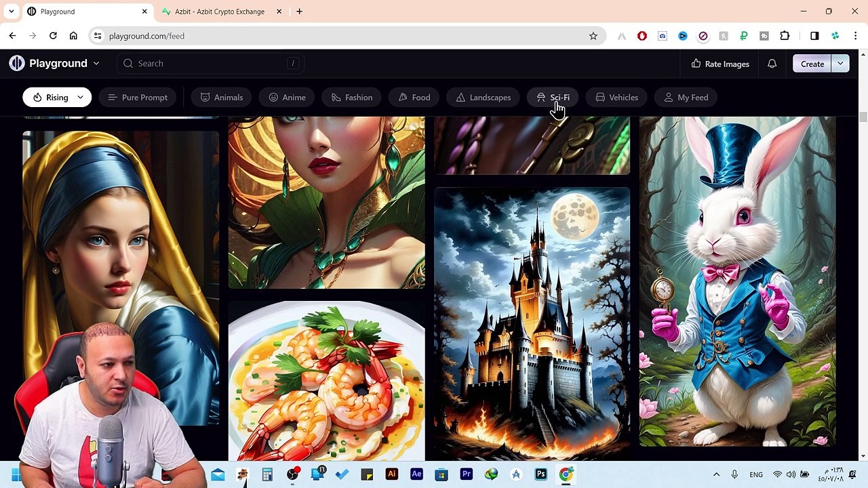Select the Sci-Fi category
Viewport: 868px width, 488px height.
tap(553, 98)
